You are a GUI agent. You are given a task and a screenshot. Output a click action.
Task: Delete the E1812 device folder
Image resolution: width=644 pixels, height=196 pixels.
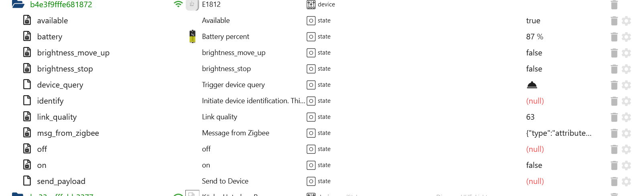614,5
